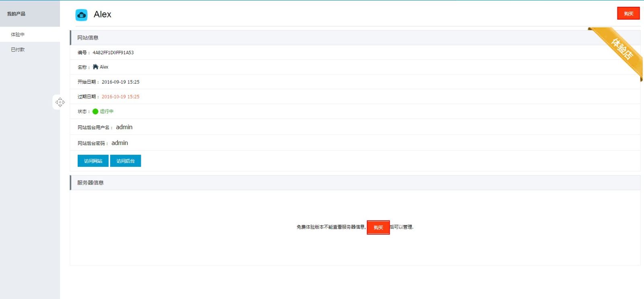Click the backend password value admin
Image resolution: width=644 pixels, height=299 pixels.
point(120,143)
